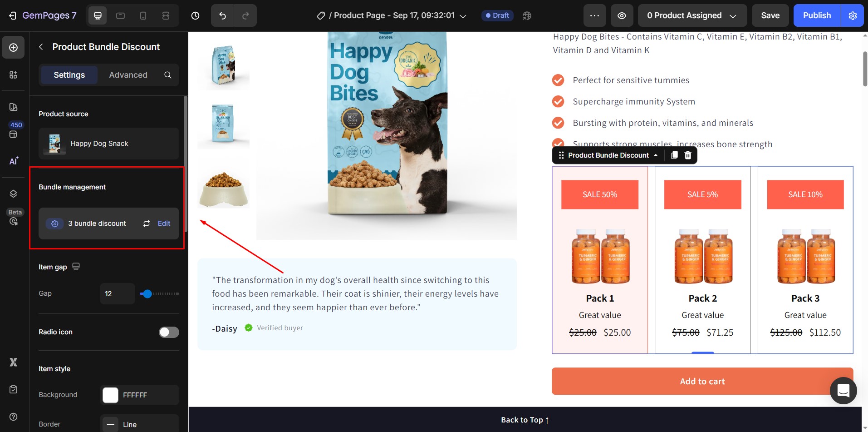Switch to the Advanced tab
This screenshot has height=432, width=868.
click(128, 75)
